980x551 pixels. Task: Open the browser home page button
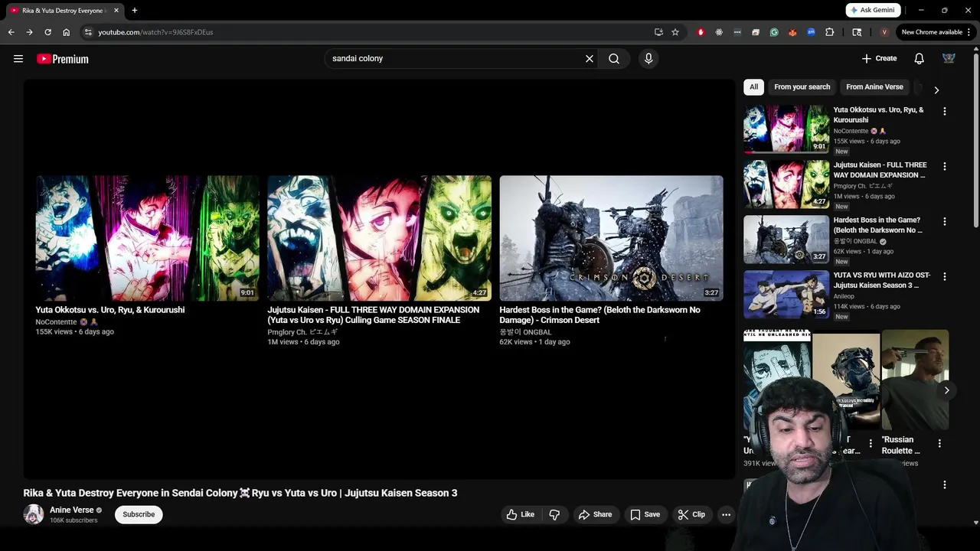click(66, 32)
